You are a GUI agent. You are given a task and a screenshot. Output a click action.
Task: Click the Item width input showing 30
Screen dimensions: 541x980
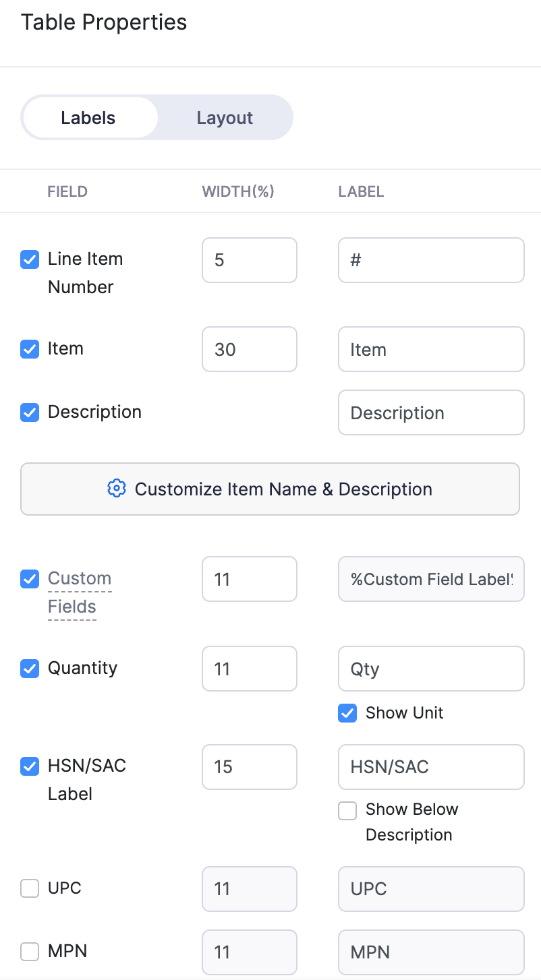click(x=249, y=349)
